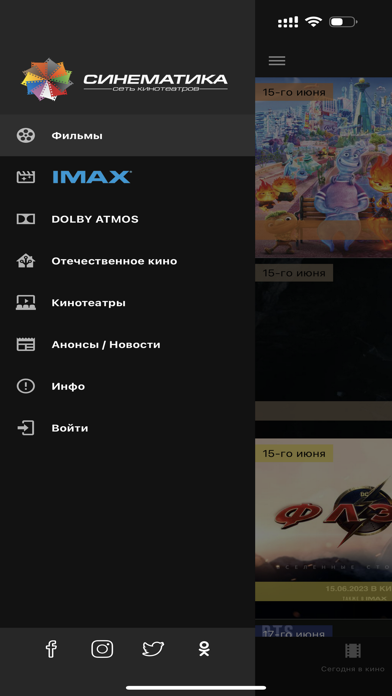This screenshot has height=696, width=392.
Task: Open the Инфо page
Action: (127, 386)
